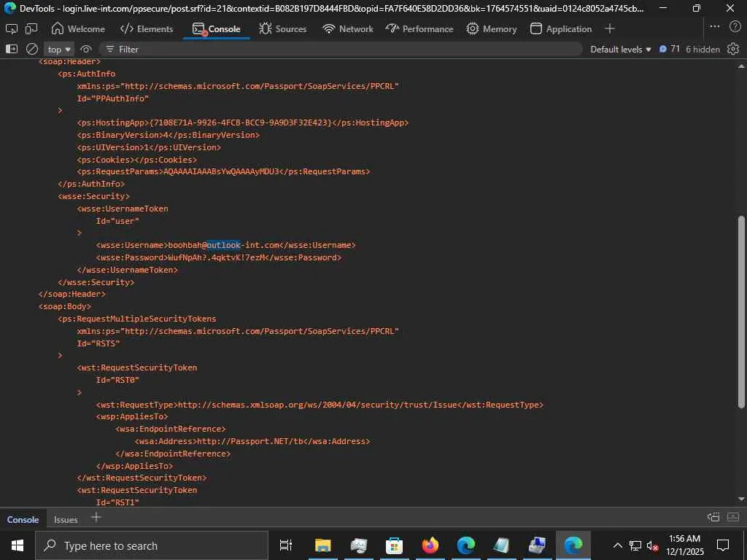Click the ps:HostingApp GUID line
The height and width of the screenshot is (560, 747).
click(x=243, y=122)
